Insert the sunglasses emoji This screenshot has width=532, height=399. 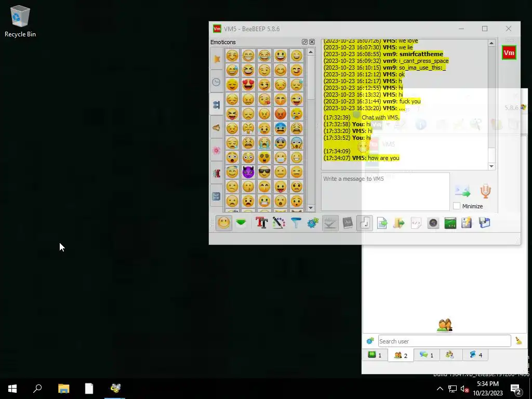264,172
